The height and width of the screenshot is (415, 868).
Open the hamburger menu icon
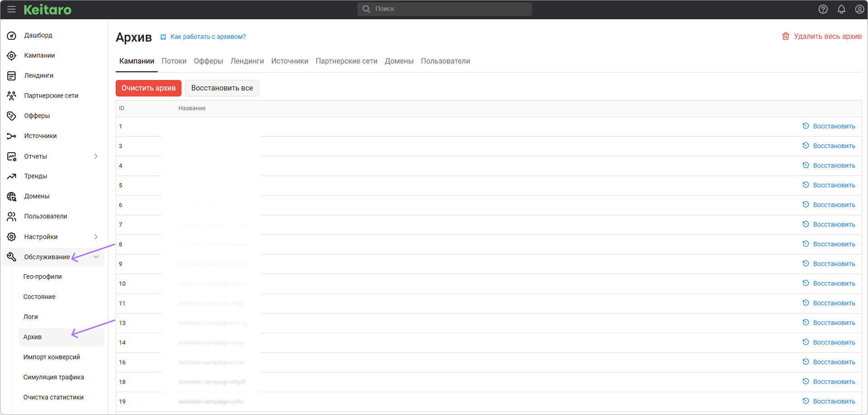pos(11,9)
